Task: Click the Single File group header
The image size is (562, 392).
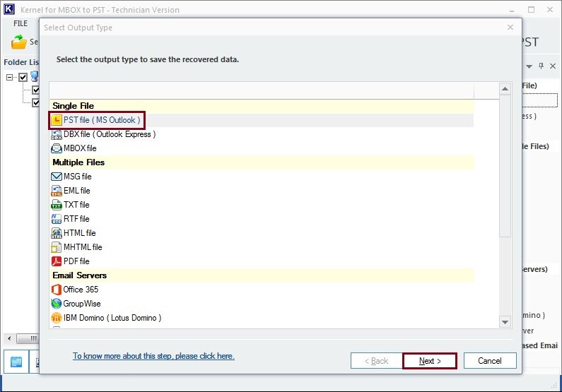Action: [262, 106]
